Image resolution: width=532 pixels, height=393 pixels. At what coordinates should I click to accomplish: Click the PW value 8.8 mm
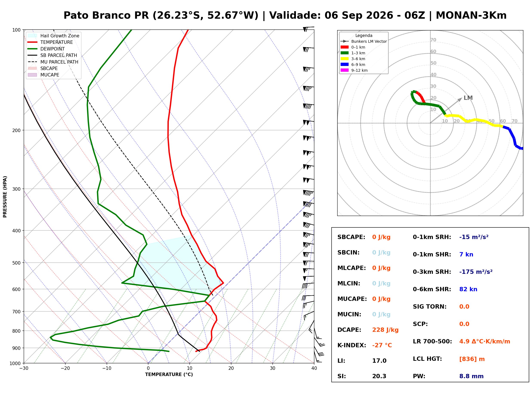[x=471, y=376]
